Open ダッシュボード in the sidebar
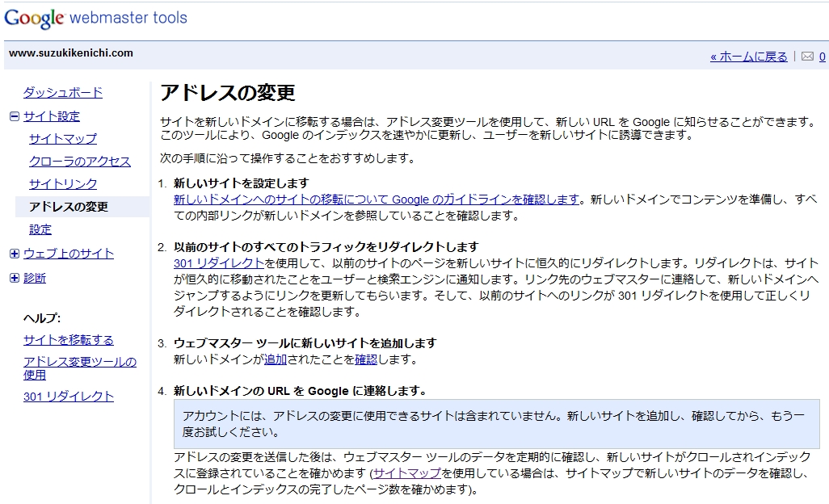Screen dimensions: 829x504 tap(63, 92)
